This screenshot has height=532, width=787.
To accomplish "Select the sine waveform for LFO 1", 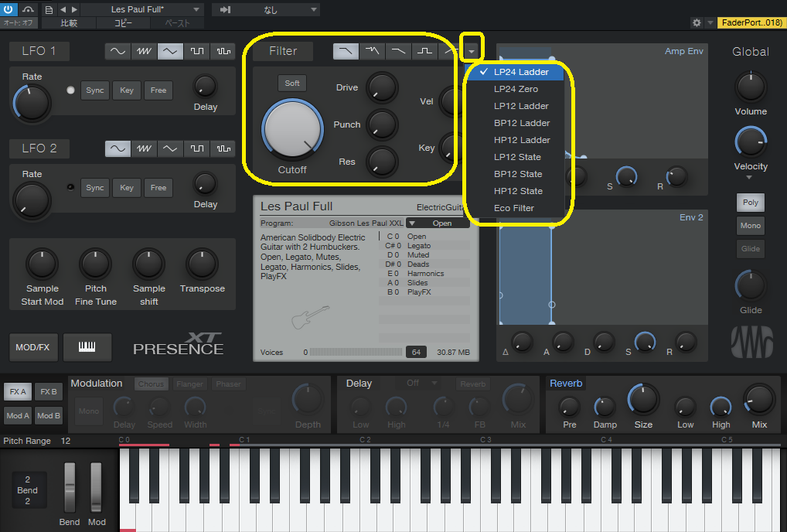I will pyautogui.click(x=118, y=51).
